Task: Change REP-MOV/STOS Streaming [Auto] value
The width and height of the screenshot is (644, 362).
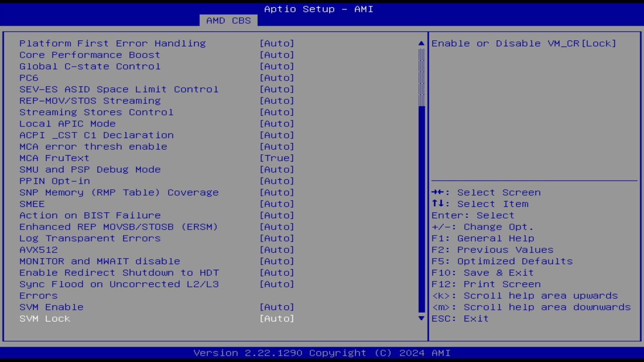Action: (277, 101)
